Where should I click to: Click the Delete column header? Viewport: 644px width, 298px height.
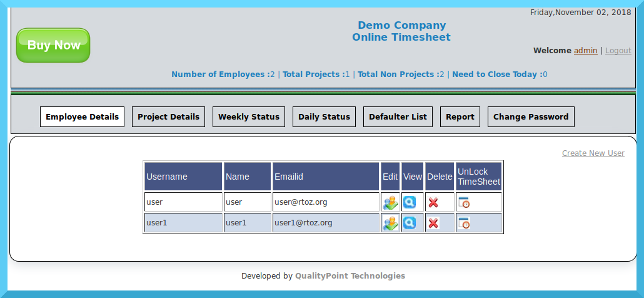click(440, 177)
